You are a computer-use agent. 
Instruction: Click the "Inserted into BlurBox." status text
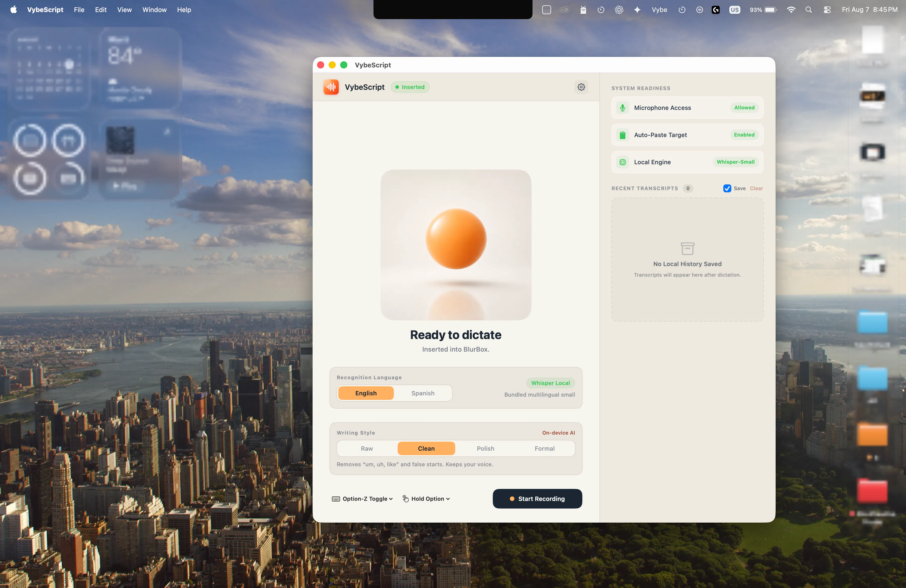456,350
